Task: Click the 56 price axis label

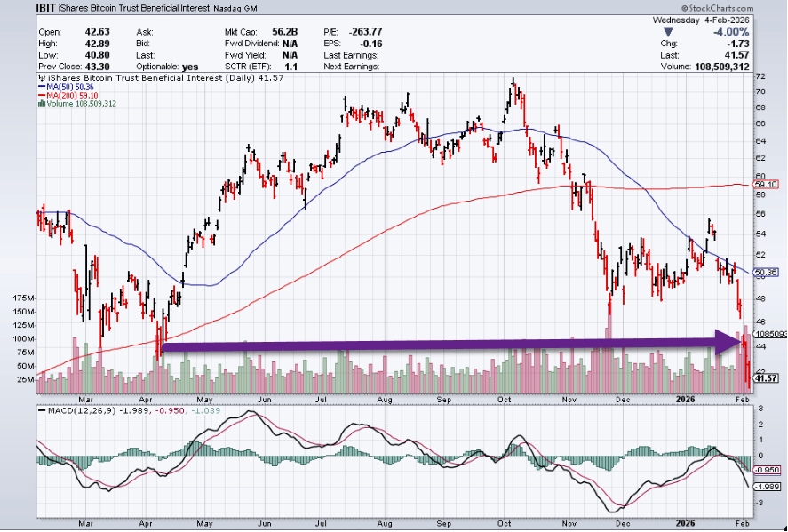Action: (760, 214)
